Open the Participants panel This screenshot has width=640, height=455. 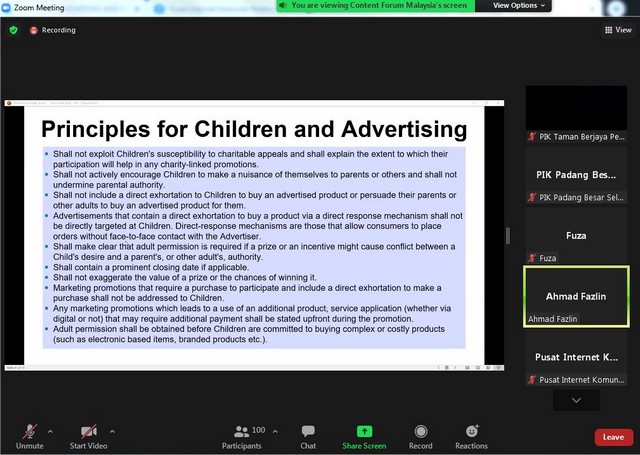pos(240,435)
